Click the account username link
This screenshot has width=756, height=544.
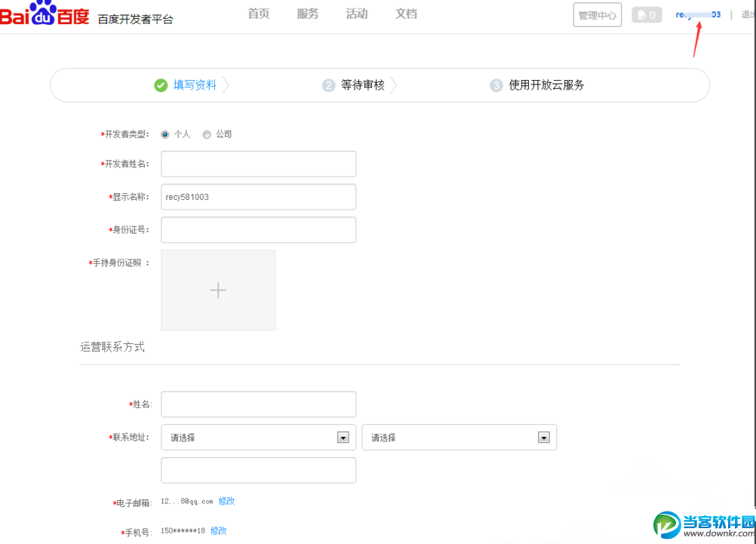tap(698, 14)
